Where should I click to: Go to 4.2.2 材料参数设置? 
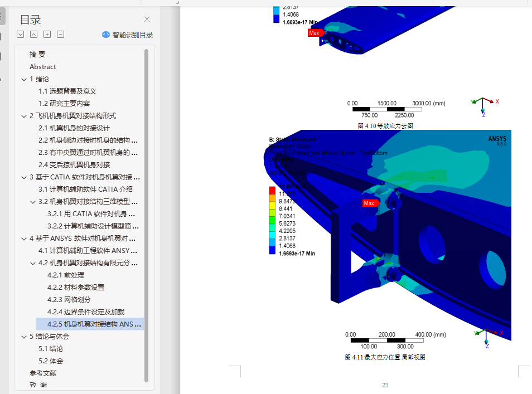(x=76, y=288)
